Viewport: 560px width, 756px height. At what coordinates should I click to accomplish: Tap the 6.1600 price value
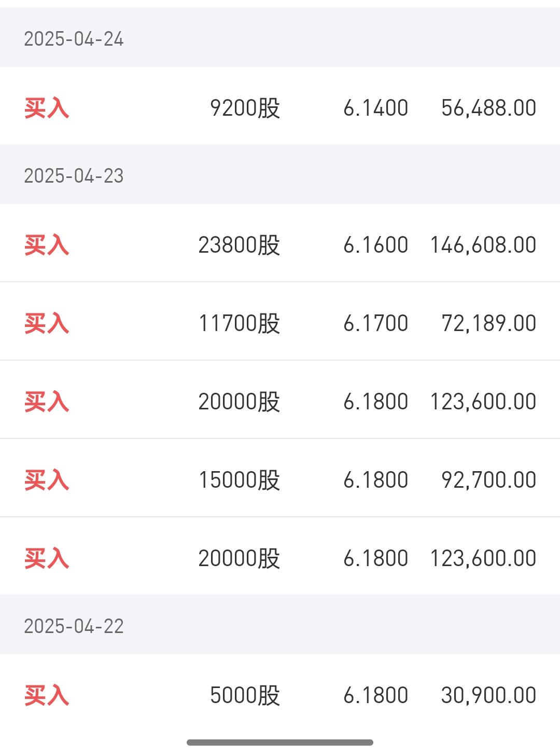point(376,245)
